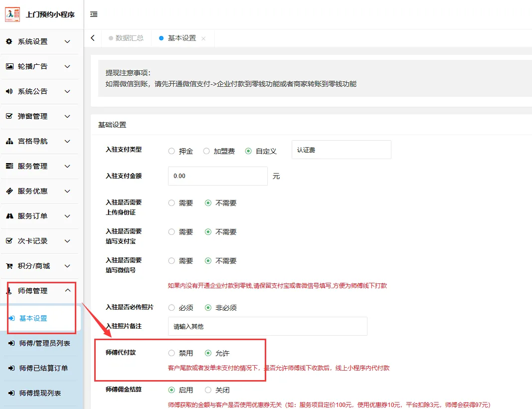The image size is (532, 409).
Task: Click the 入驻支付金额 input field
Action: 218,176
